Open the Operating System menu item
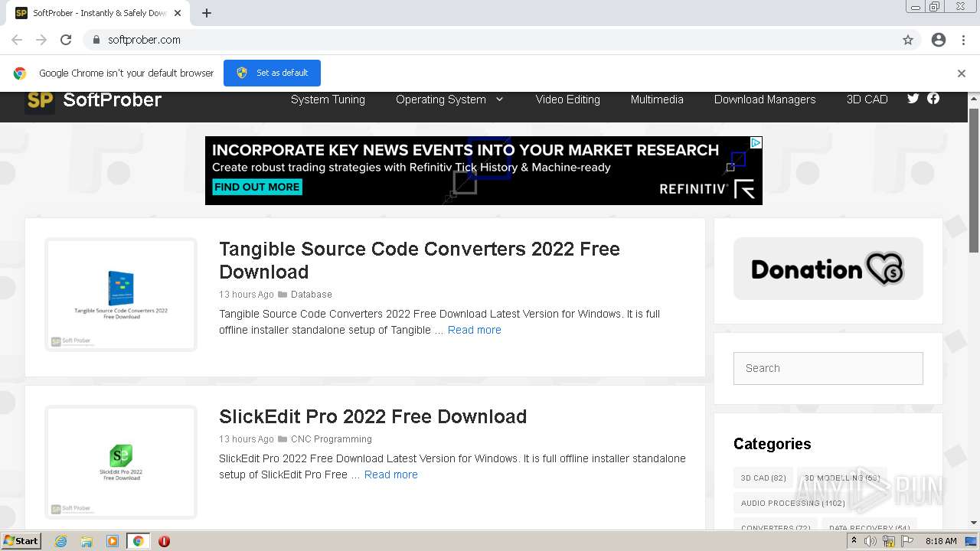 441,99
